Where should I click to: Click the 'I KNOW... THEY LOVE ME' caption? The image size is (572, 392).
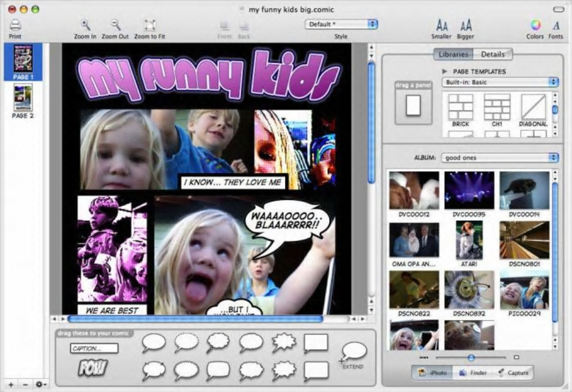(233, 182)
